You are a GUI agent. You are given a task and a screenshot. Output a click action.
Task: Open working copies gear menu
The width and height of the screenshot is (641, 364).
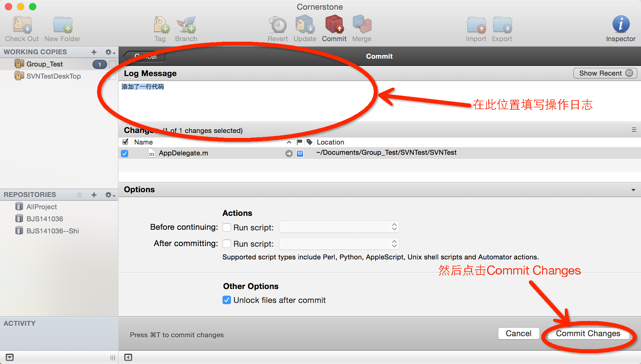(110, 52)
